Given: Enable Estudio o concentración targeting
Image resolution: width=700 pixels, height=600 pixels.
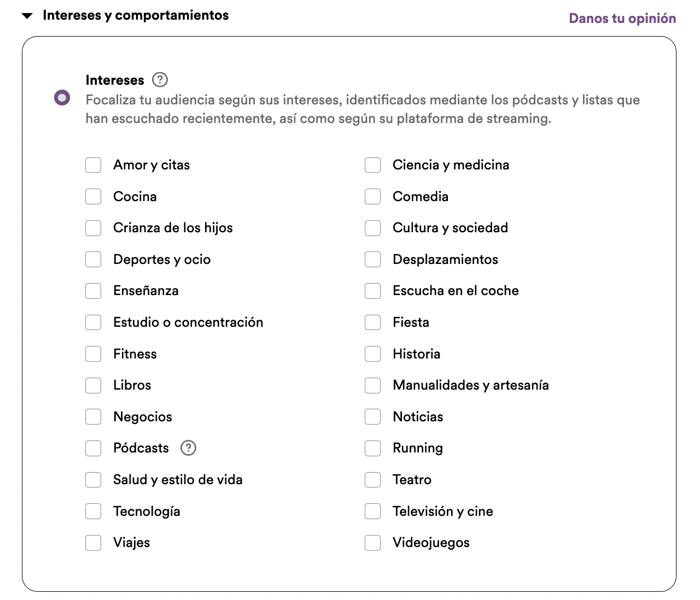Looking at the screenshot, I should click(x=93, y=322).
